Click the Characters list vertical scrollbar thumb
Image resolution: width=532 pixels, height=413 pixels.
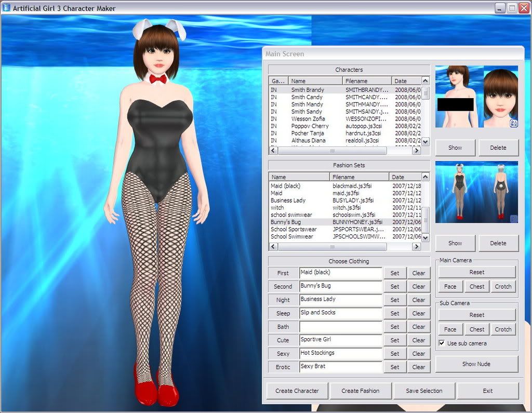(x=425, y=92)
